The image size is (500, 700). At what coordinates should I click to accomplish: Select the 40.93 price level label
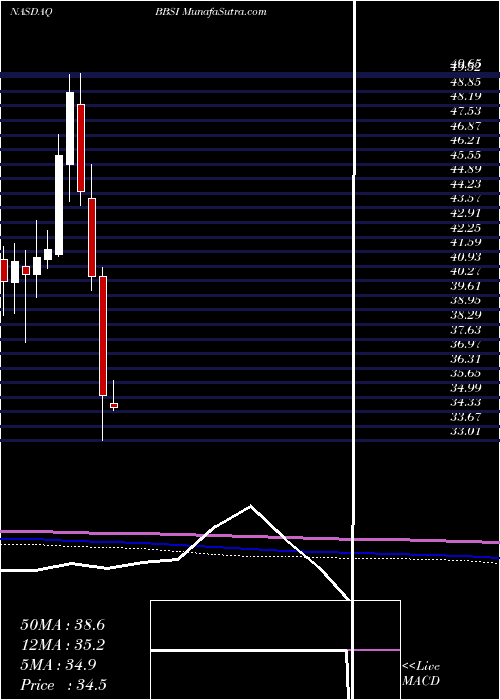click(x=465, y=257)
